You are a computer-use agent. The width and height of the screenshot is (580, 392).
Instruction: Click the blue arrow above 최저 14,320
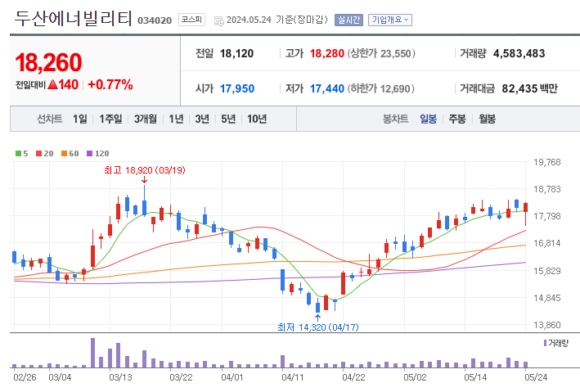coord(318,317)
